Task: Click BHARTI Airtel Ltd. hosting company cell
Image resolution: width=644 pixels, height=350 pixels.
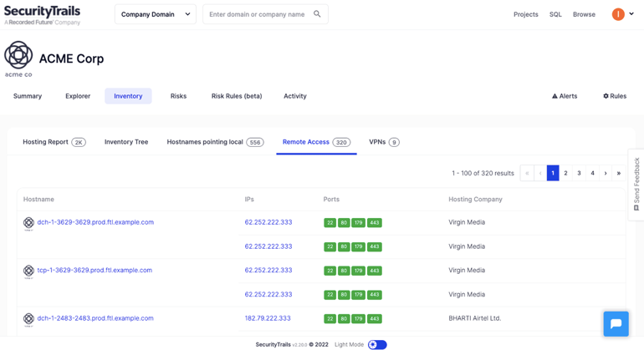Action: coord(475,318)
